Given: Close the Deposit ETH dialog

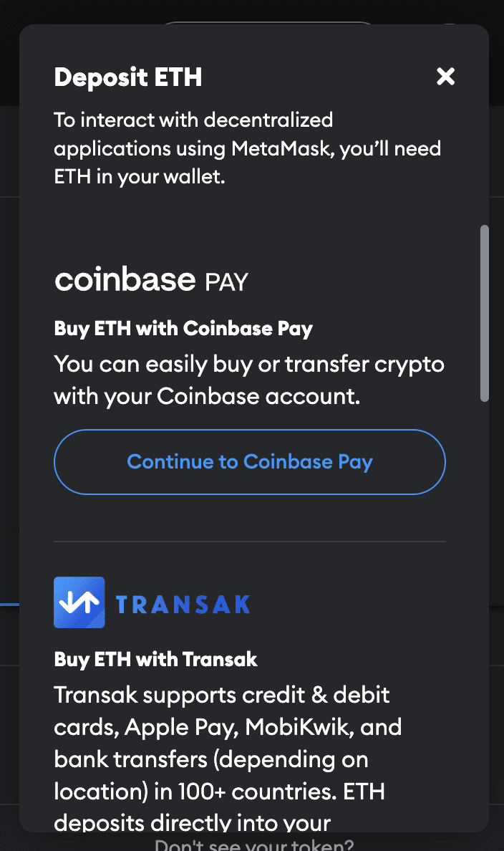Looking at the screenshot, I should click(x=445, y=77).
